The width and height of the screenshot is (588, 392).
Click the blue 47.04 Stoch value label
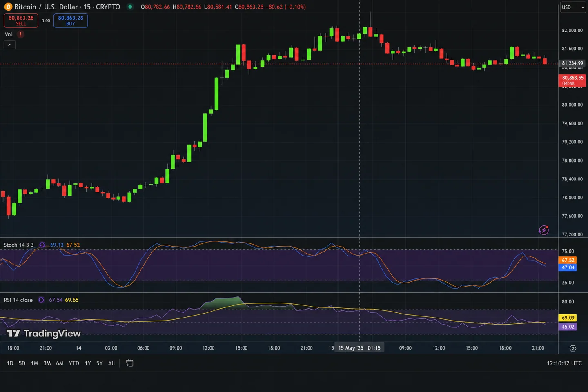[x=568, y=268]
